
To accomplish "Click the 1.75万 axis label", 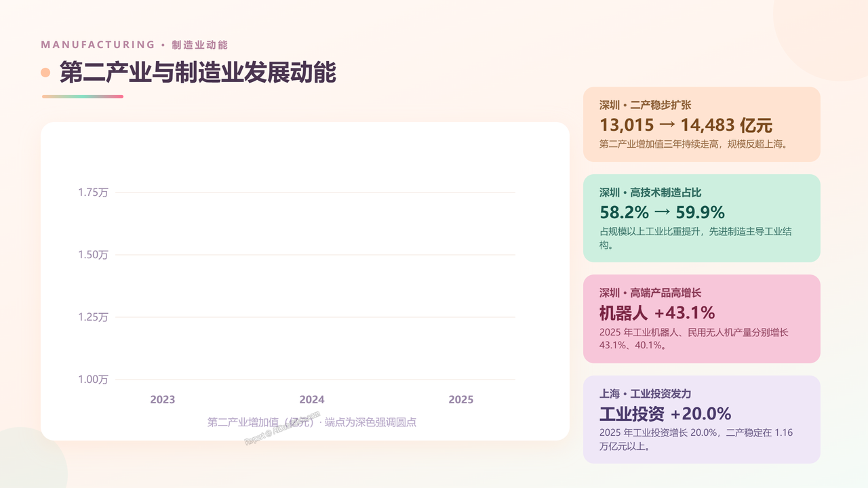I will (93, 192).
